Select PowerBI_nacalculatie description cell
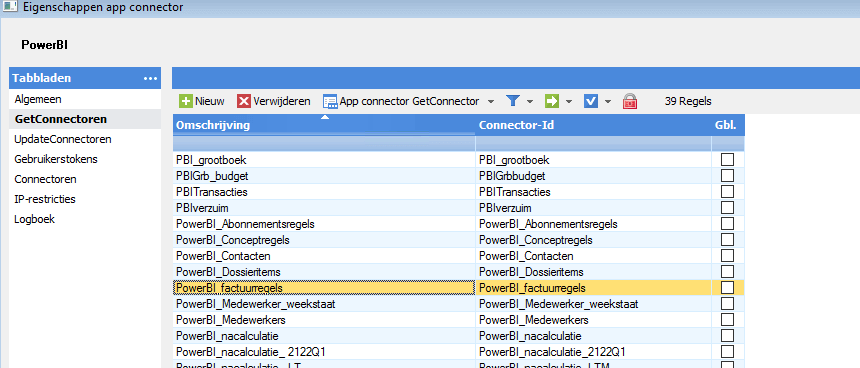The width and height of the screenshot is (860, 368). (324, 335)
